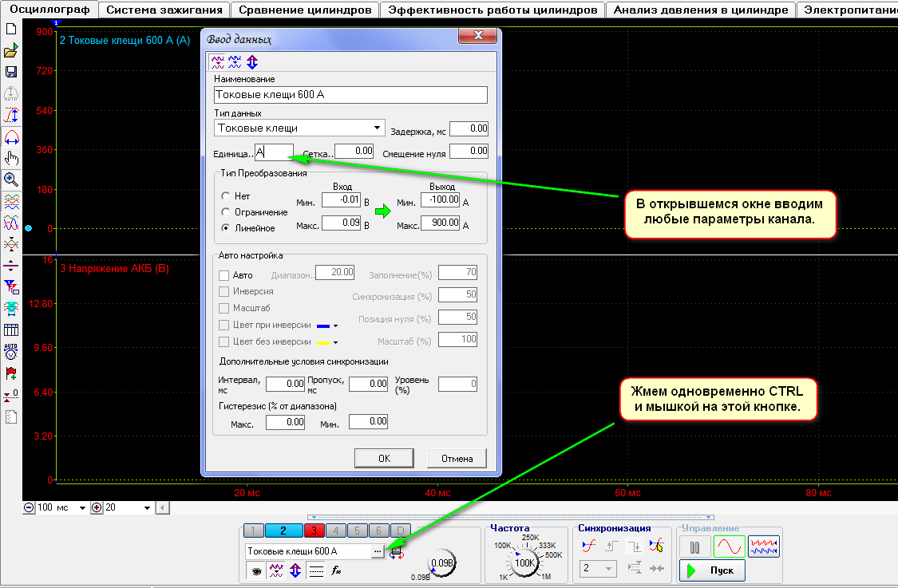Toggle the 'Инверсия' checkbox

click(224, 291)
